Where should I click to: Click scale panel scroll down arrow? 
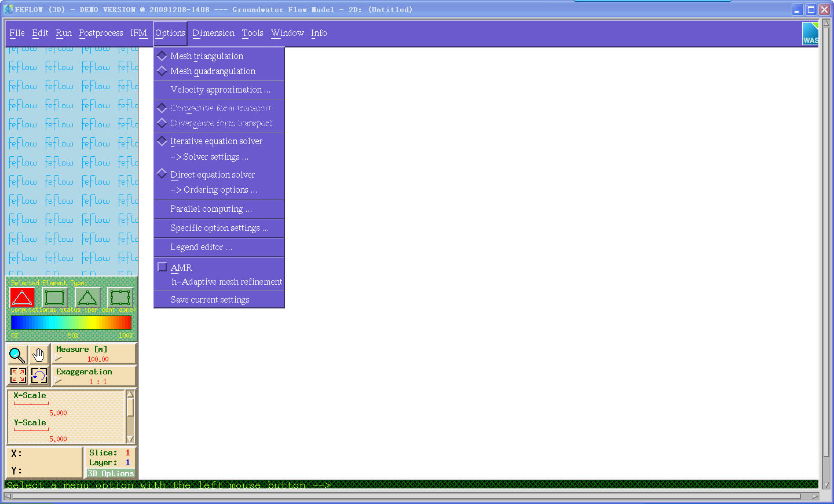130,439
